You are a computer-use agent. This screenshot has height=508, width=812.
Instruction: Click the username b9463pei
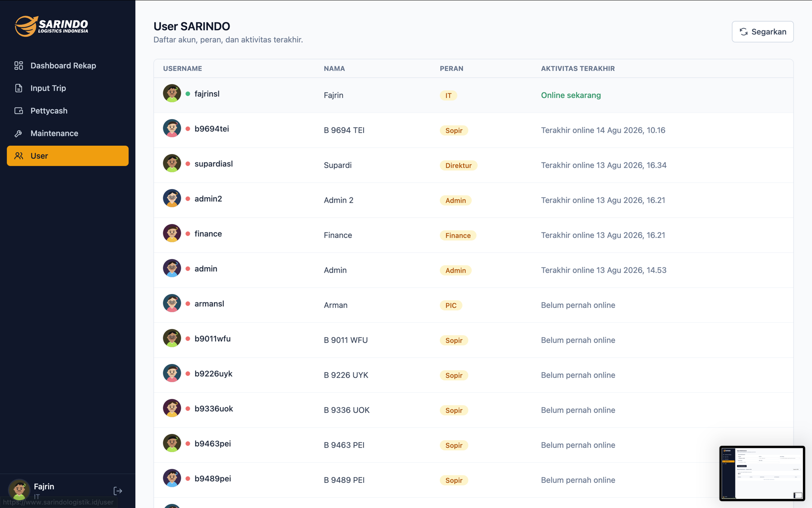tap(212, 443)
